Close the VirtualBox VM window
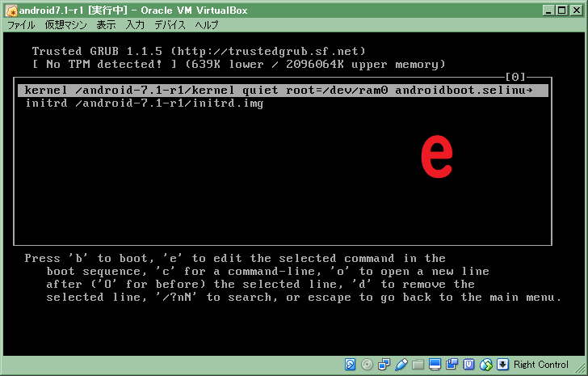The height and width of the screenshot is (376, 588). 577,11
